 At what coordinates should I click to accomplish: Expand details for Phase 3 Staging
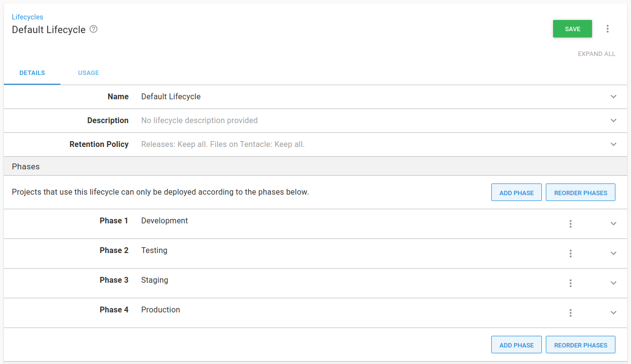pos(613,283)
